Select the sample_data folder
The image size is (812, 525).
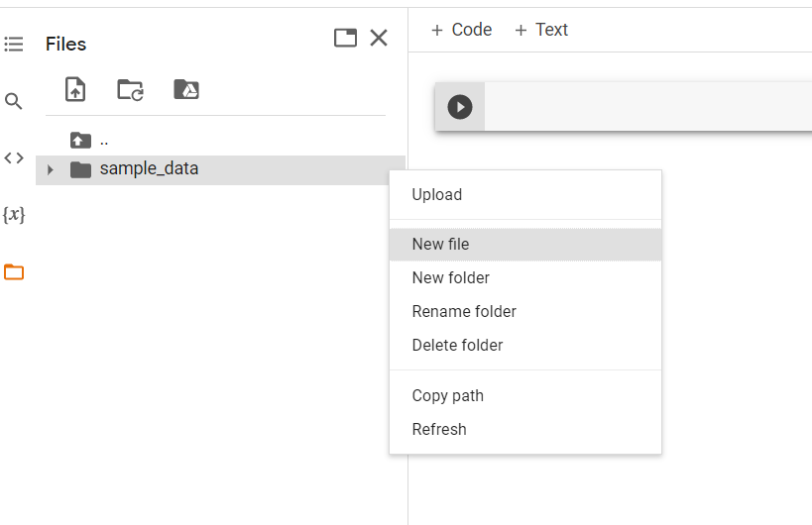[x=149, y=169]
